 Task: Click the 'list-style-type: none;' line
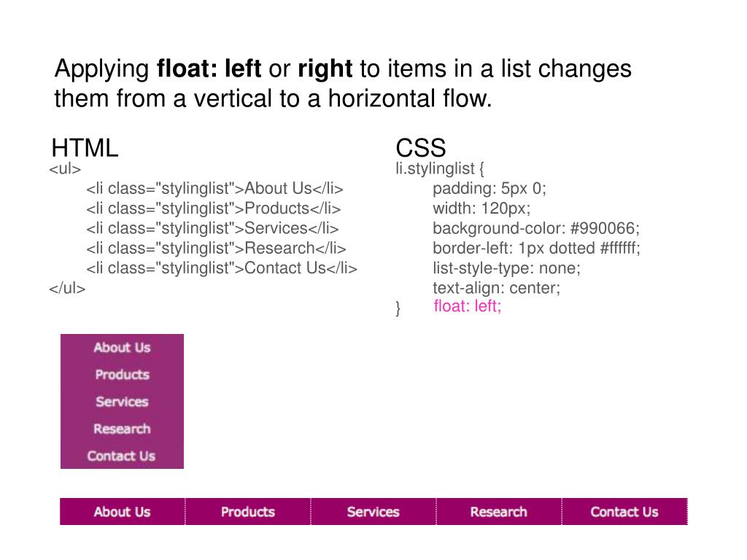[x=506, y=268]
